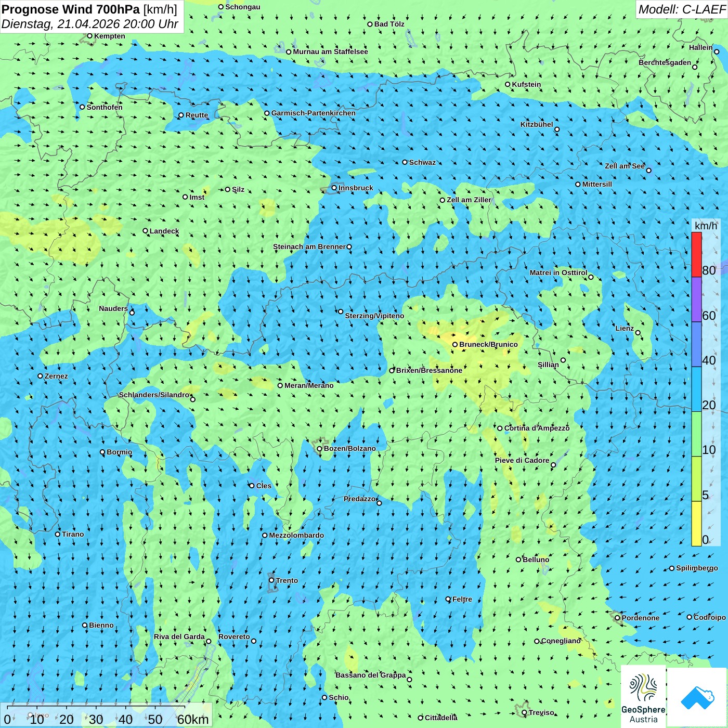Click the blue cloud logo icon
This screenshot has height=728, width=728.
(x=697, y=697)
